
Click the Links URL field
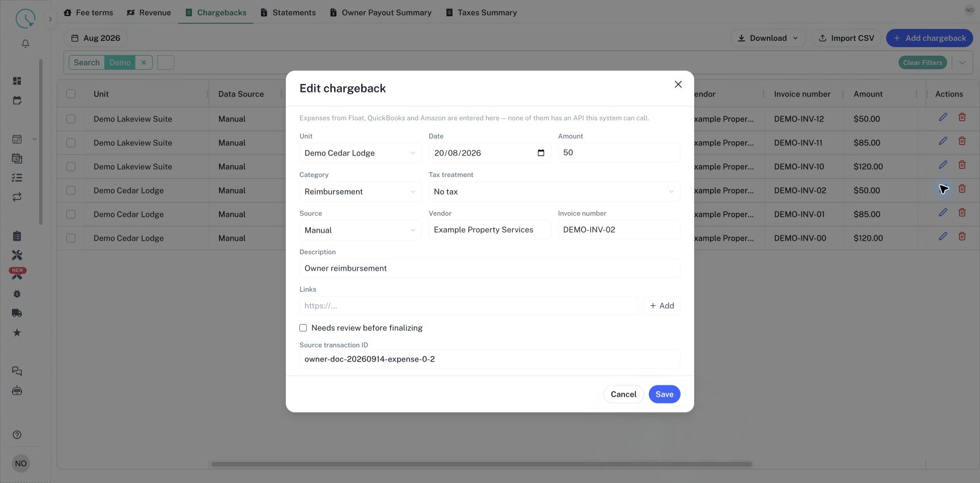click(468, 306)
